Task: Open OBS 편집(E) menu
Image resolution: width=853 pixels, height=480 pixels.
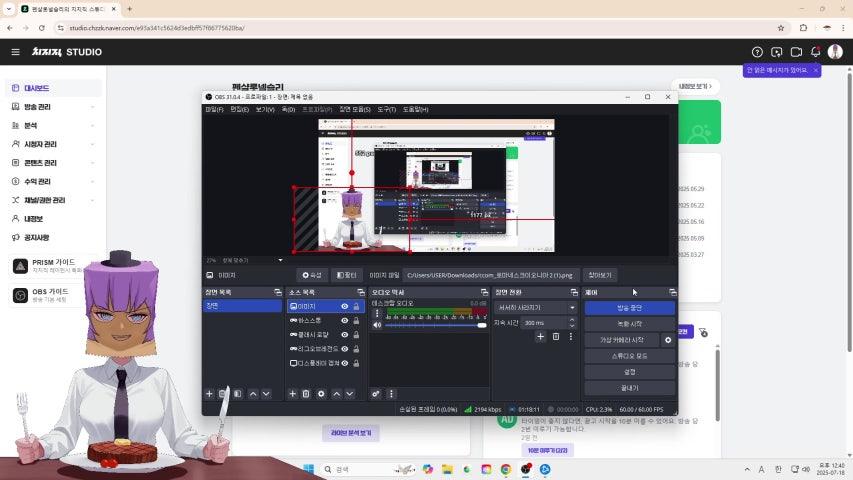Action: coord(239,109)
